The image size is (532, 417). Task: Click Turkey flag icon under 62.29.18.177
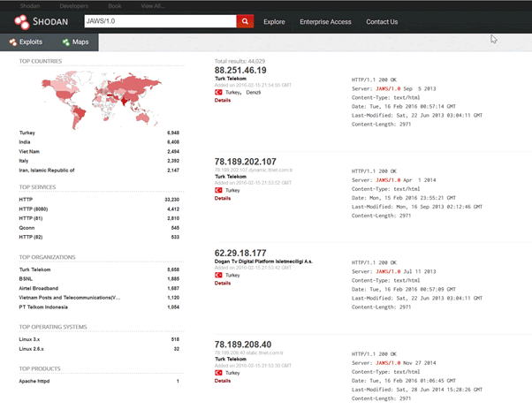pos(219,276)
